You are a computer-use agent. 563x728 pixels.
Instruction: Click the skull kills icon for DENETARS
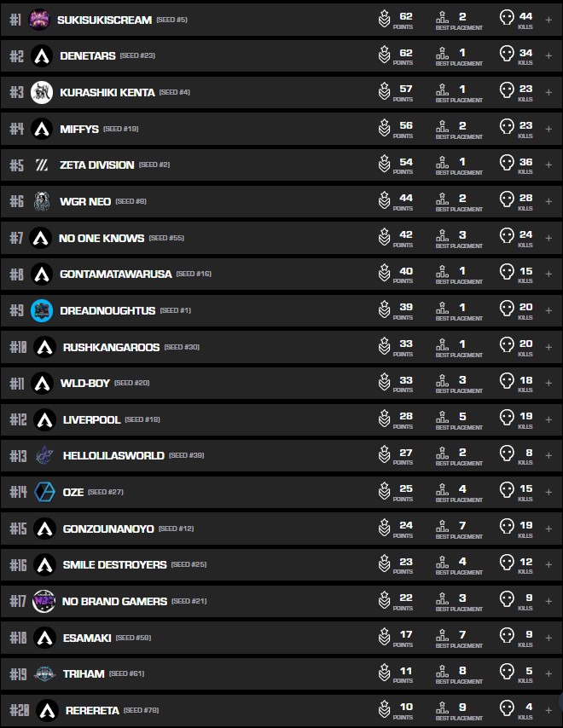(x=507, y=55)
